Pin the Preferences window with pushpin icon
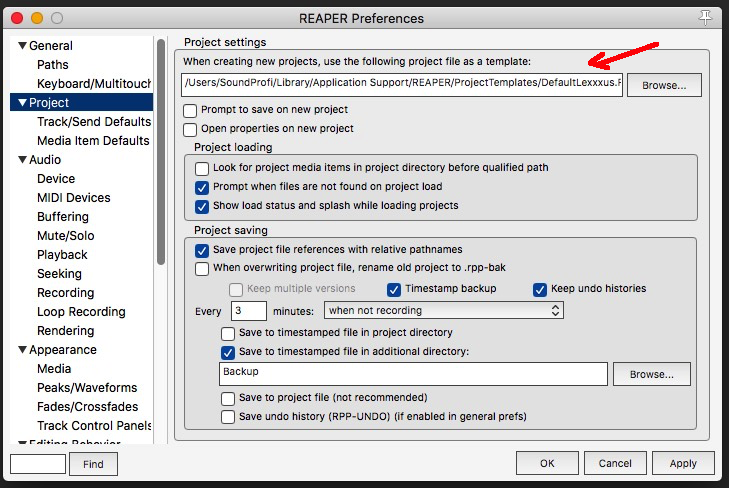Screen dimensions: 729x488 click(x=705, y=18)
